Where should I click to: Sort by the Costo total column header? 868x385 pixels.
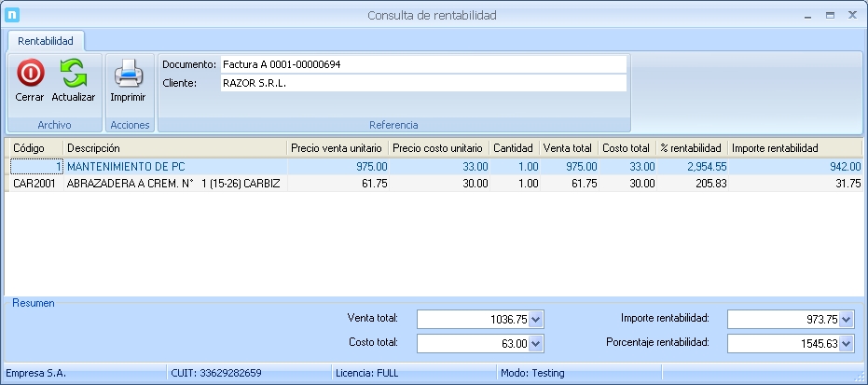(x=627, y=148)
